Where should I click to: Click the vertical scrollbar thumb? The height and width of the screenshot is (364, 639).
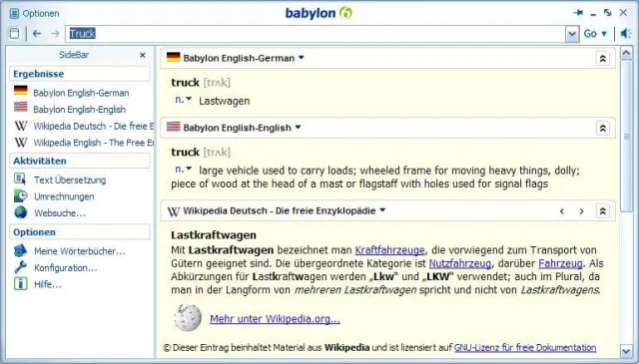(x=626, y=136)
